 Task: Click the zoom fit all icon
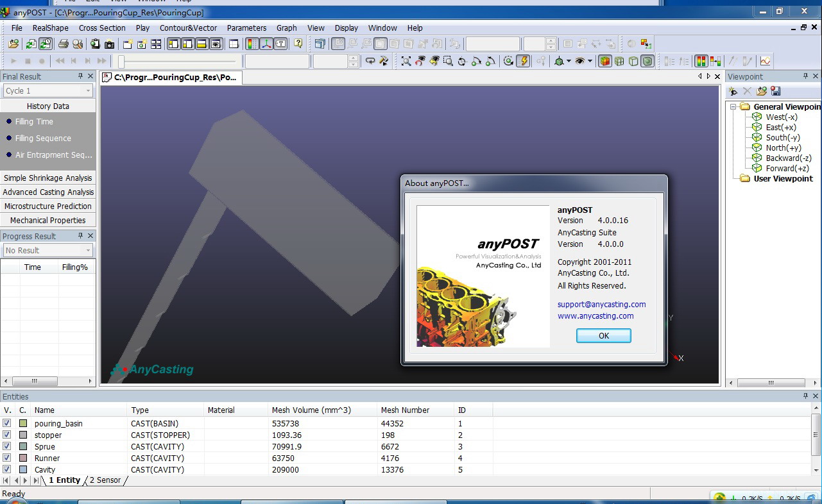click(x=406, y=61)
